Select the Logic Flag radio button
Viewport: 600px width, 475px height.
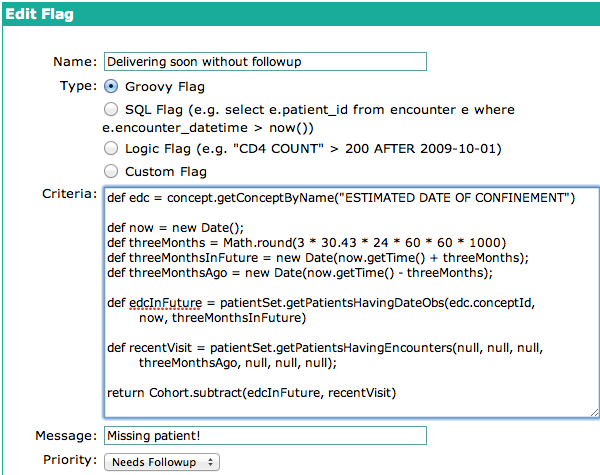tap(111, 148)
